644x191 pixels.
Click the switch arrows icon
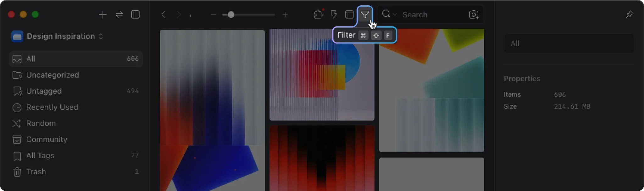pos(119,14)
